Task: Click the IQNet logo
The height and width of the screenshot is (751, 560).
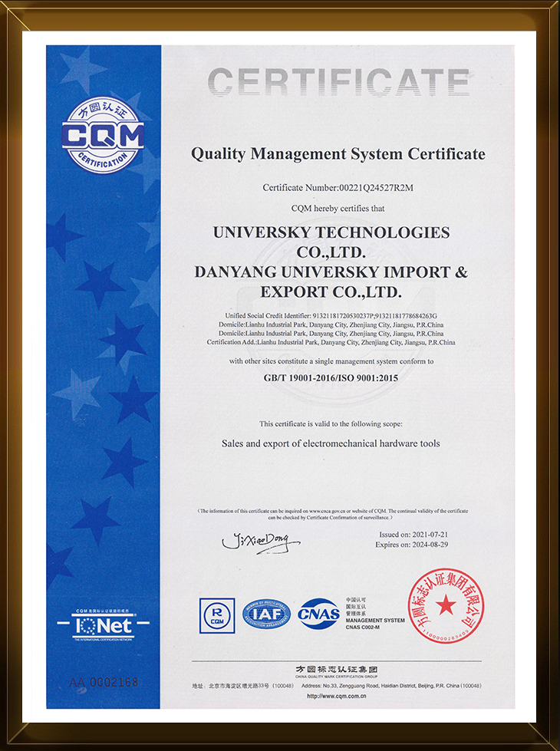Action: pos(103,625)
